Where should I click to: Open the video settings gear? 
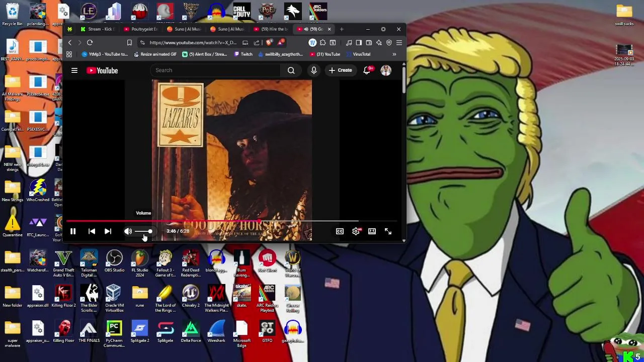click(x=356, y=231)
